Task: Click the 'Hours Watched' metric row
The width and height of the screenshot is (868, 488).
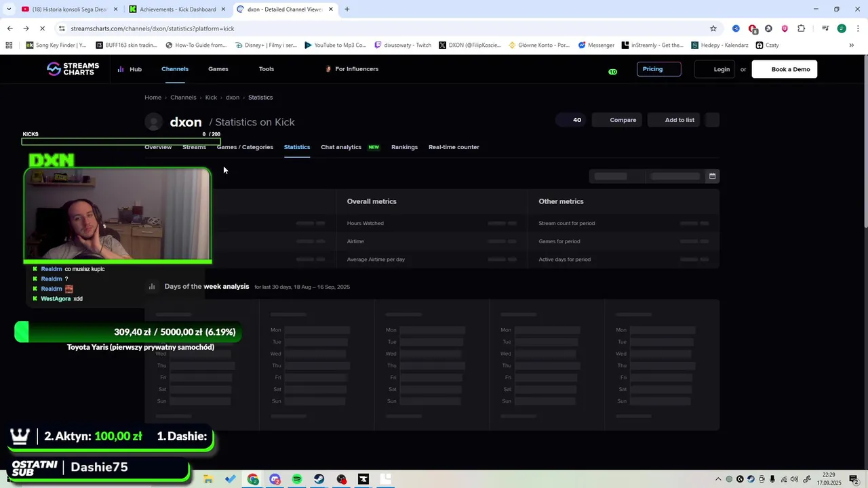Action: [431, 223]
